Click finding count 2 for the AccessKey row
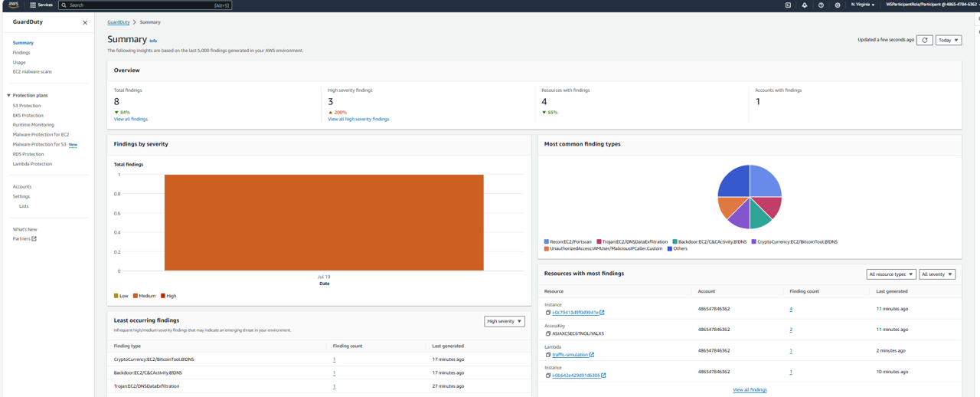This screenshot has height=397, width=980. pos(791,330)
